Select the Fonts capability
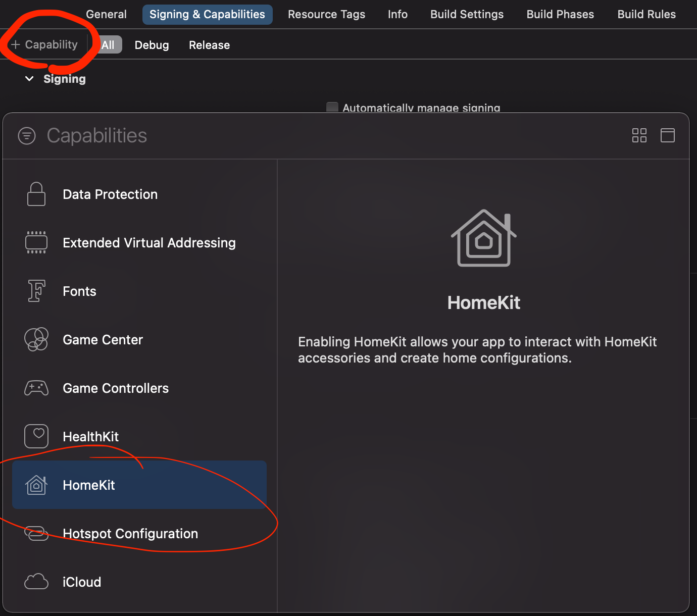Viewport: 697px width, 616px height. [139, 291]
